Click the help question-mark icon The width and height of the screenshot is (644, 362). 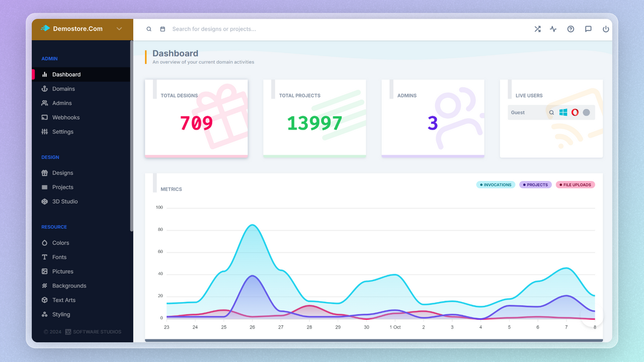[571, 29]
